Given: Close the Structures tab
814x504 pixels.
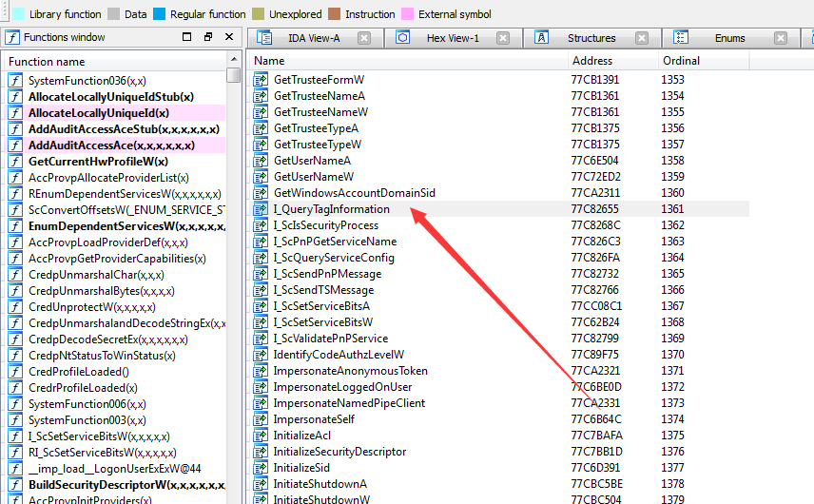Looking at the screenshot, I should 642,38.
